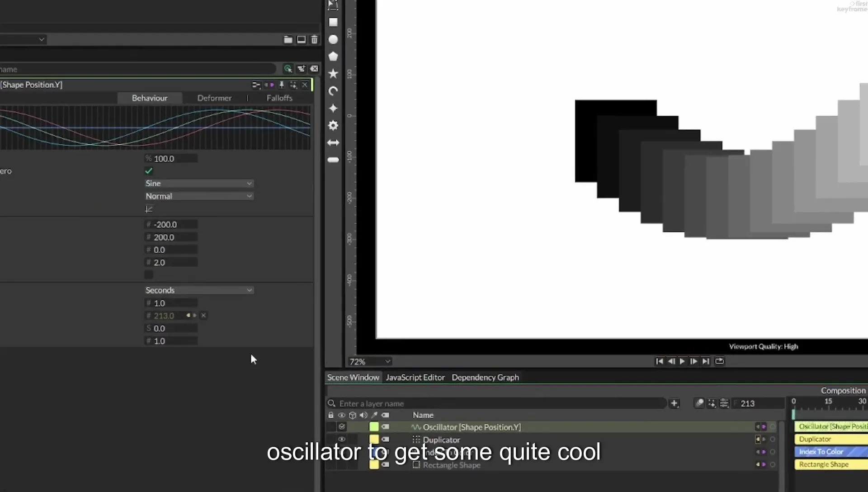Open the folder icon in the top panel
The height and width of the screenshot is (492, 868).
pos(288,39)
